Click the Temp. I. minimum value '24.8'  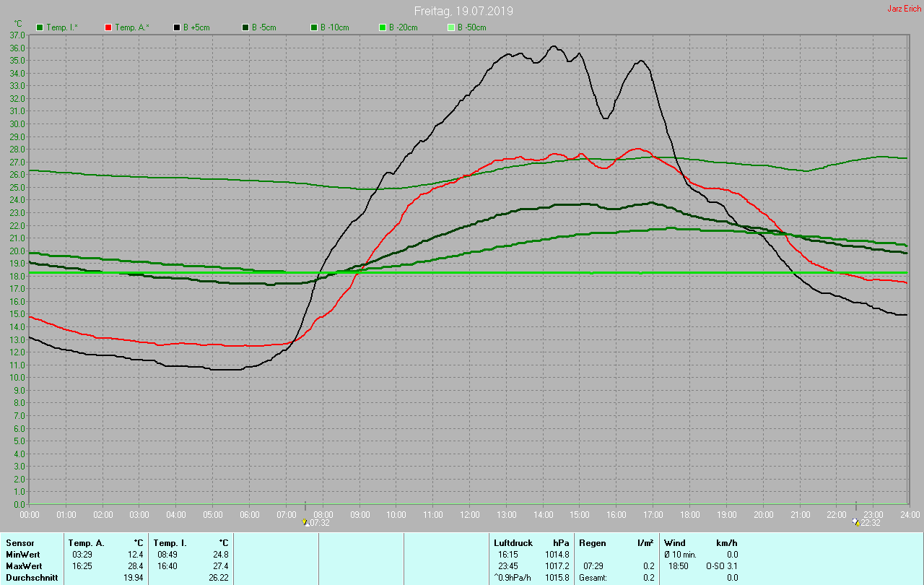(220, 555)
